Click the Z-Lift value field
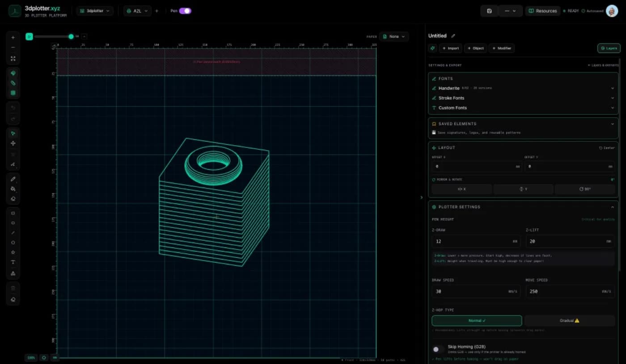Image resolution: width=626 pixels, height=364 pixels. click(570, 241)
